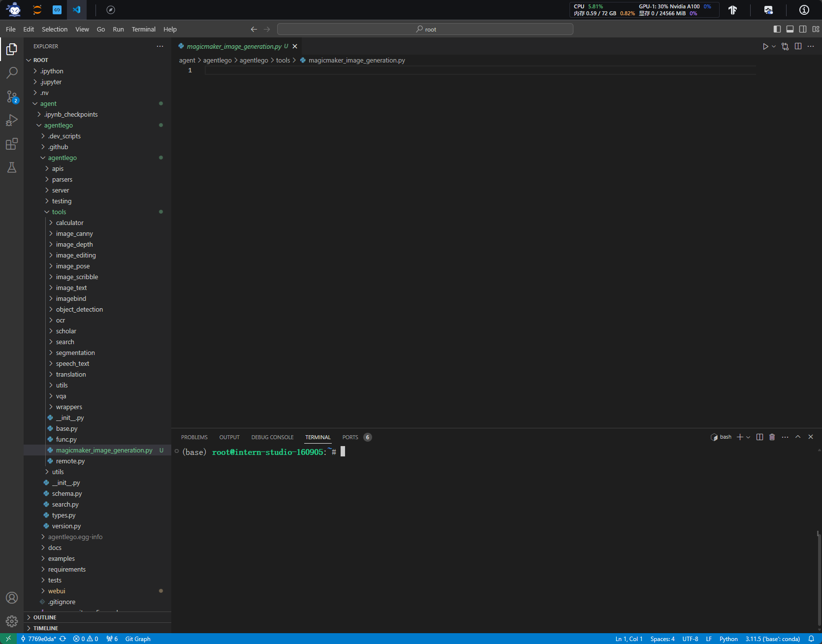This screenshot has width=822, height=644.
Task: Kill terminal with trash icon
Action: tap(772, 437)
